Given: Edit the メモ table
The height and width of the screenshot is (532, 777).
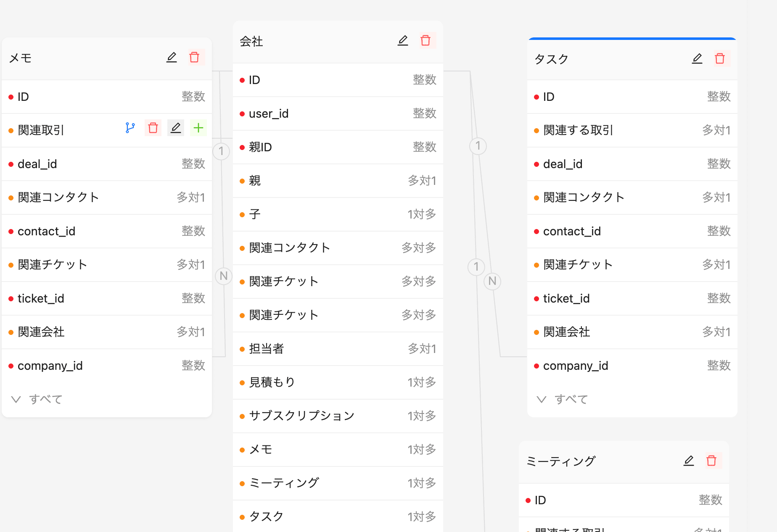Looking at the screenshot, I should [172, 57].
